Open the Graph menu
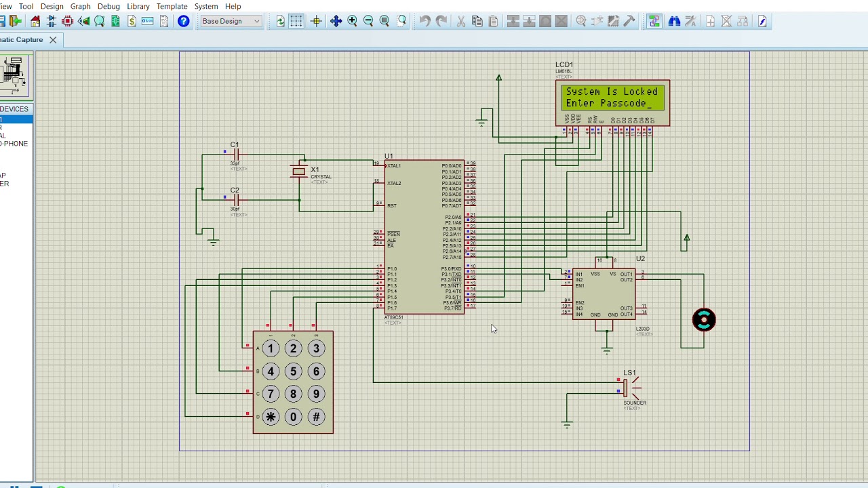Screen dimensions: 868x488 click(x=80, y=6)
